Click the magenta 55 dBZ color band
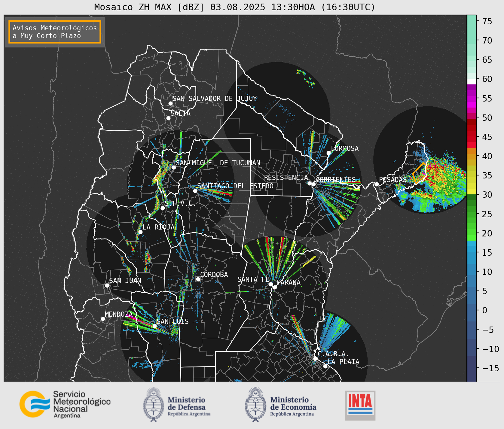The image size is (504, 429). coord(472,99)
